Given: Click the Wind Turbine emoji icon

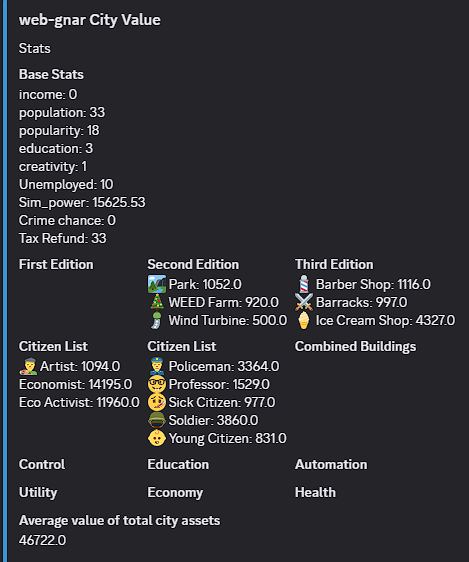Looking at the screenshot, I should click(157, 320).
